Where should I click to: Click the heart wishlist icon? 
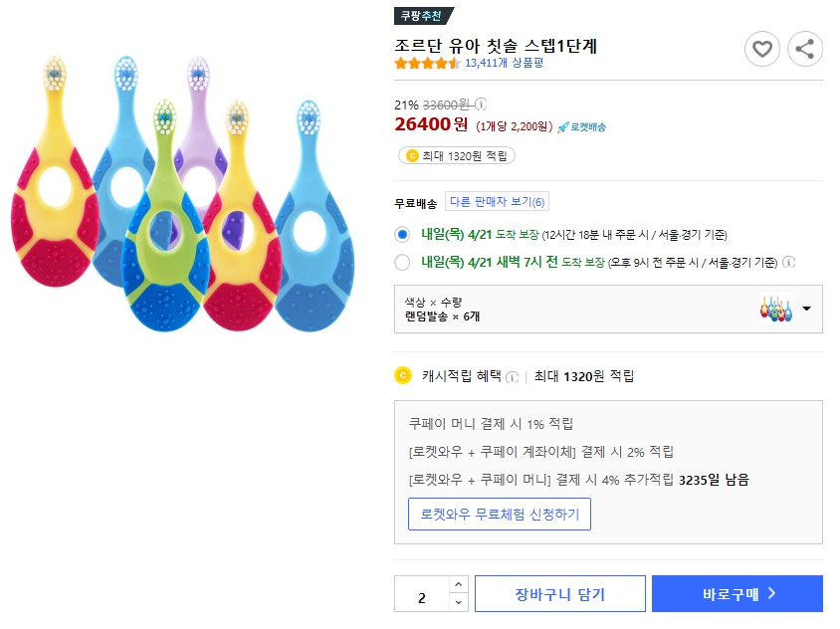[x=762, y=49]
